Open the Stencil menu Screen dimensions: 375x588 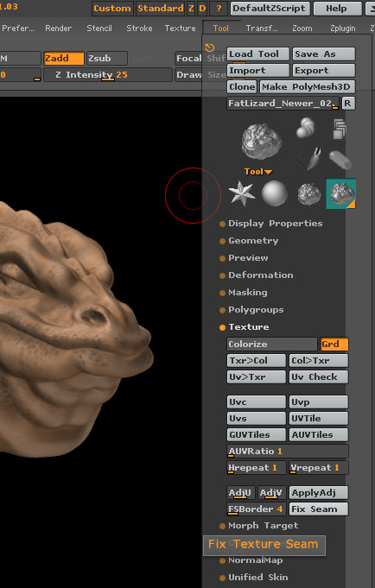click(99, 28)
